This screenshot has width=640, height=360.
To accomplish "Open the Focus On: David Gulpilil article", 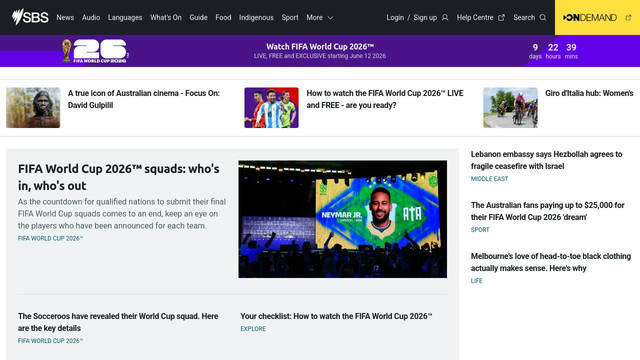I will (143, 99).
